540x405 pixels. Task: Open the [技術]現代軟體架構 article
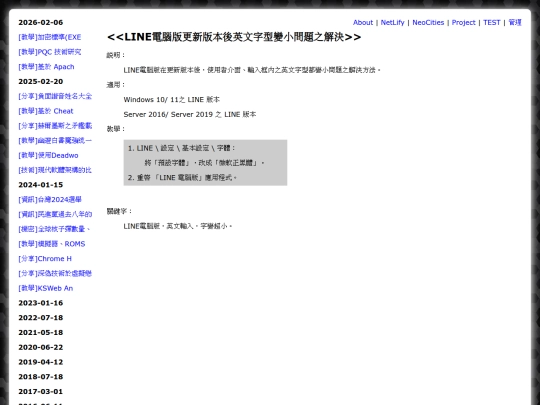click(55, 170)
